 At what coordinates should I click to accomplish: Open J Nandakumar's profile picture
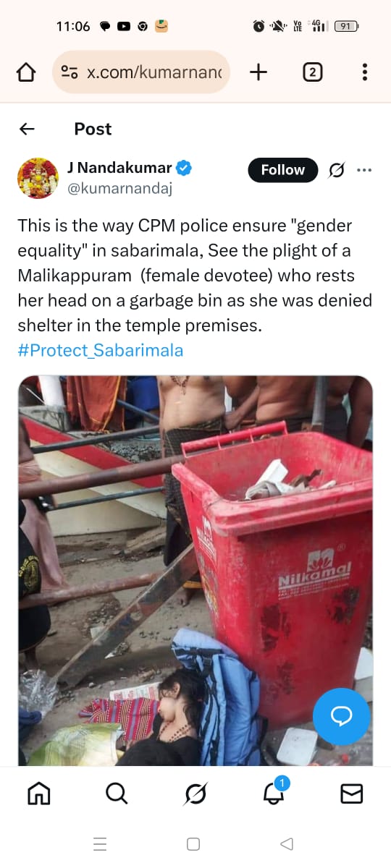click(38, 178)
